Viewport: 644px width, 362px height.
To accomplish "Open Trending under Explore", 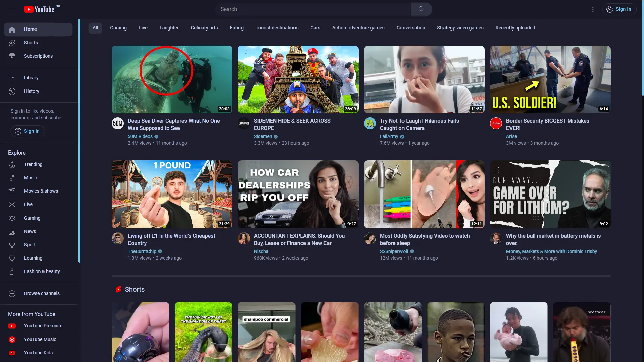I will point(33,164).
